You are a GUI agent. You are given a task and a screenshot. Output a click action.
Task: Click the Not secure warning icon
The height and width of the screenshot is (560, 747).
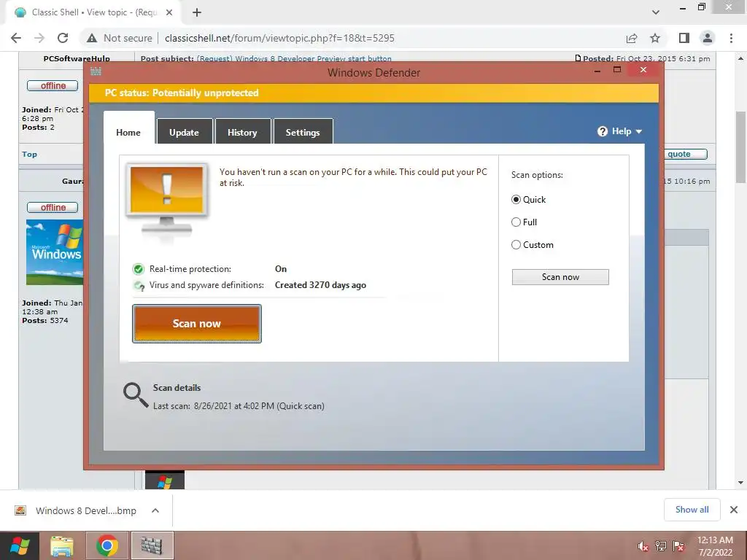point(91,38)
